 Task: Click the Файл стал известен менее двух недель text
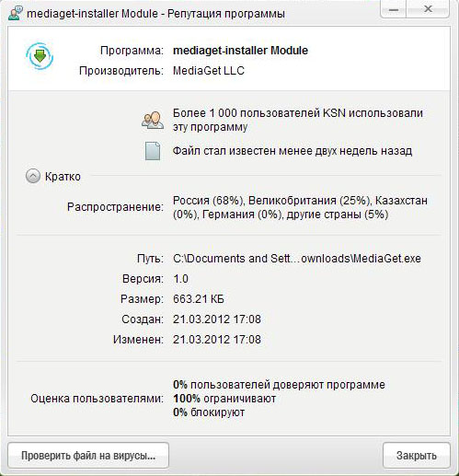click(x=293, y=151)
